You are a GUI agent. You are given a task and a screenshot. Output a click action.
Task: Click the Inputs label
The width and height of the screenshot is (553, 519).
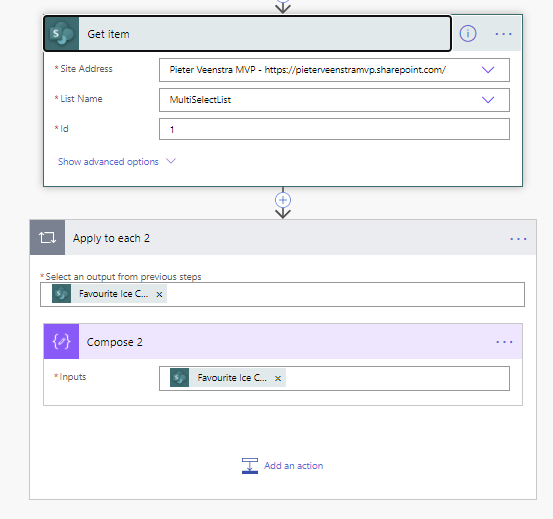click(x=73, y=377)
